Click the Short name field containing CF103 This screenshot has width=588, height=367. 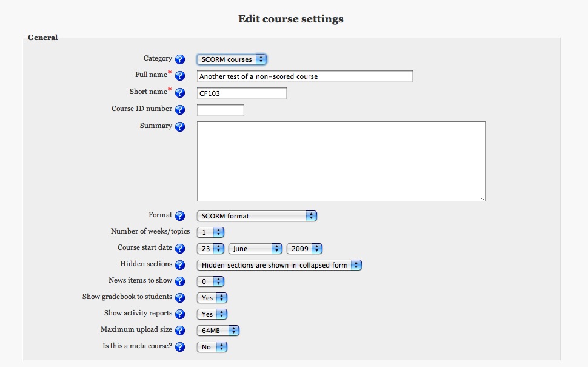coord(242,93)
